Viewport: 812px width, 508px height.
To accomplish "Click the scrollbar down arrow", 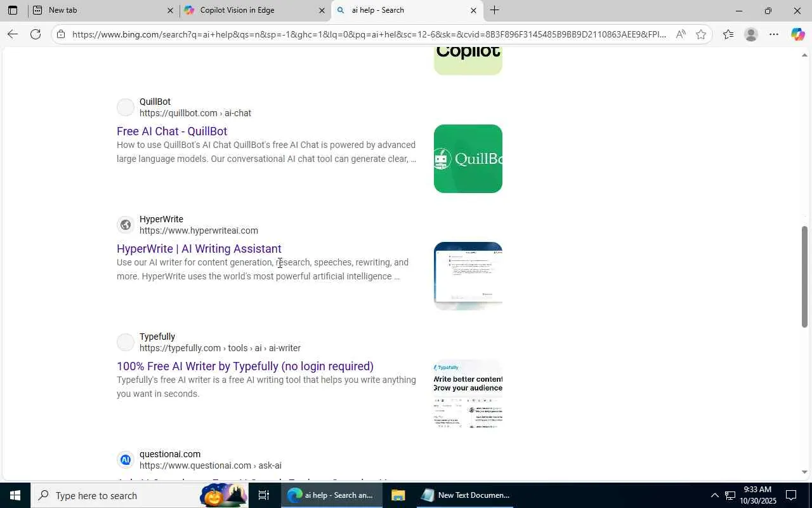I will (x=805, y=472).
